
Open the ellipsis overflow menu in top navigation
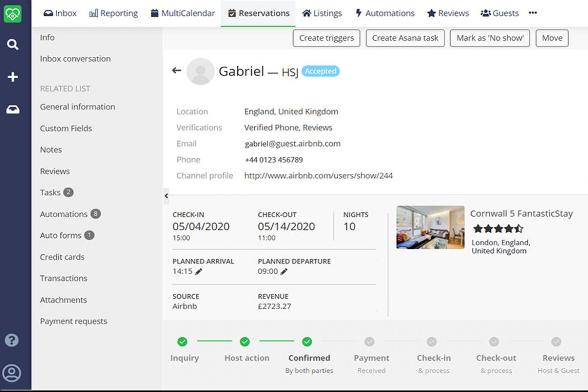[533, 14]
